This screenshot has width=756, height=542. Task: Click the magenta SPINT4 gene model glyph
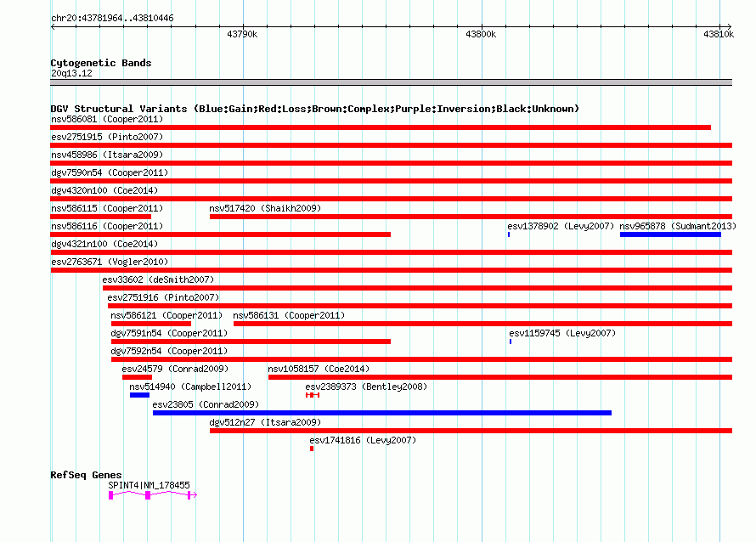153,495
